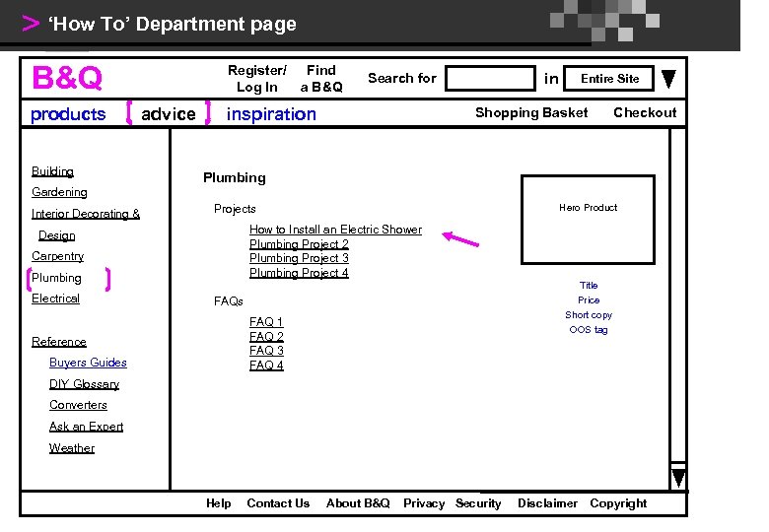
Task: Open the Security footer link
Action: [x=478, y=503]
